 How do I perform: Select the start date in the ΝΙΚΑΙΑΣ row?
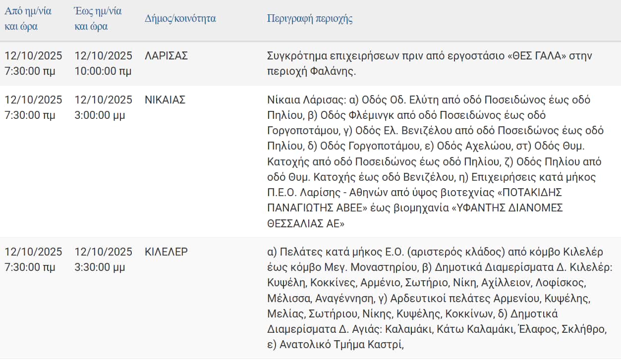(x=33, y=100)
